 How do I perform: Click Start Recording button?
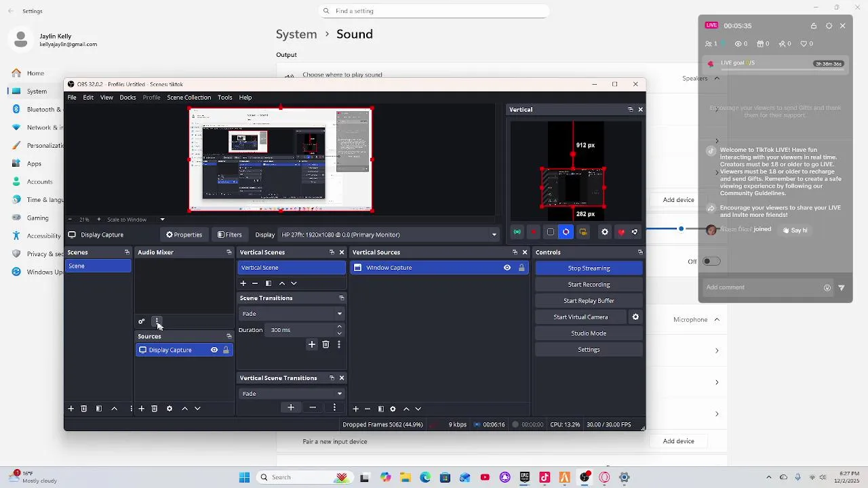[x=589, y=285]
